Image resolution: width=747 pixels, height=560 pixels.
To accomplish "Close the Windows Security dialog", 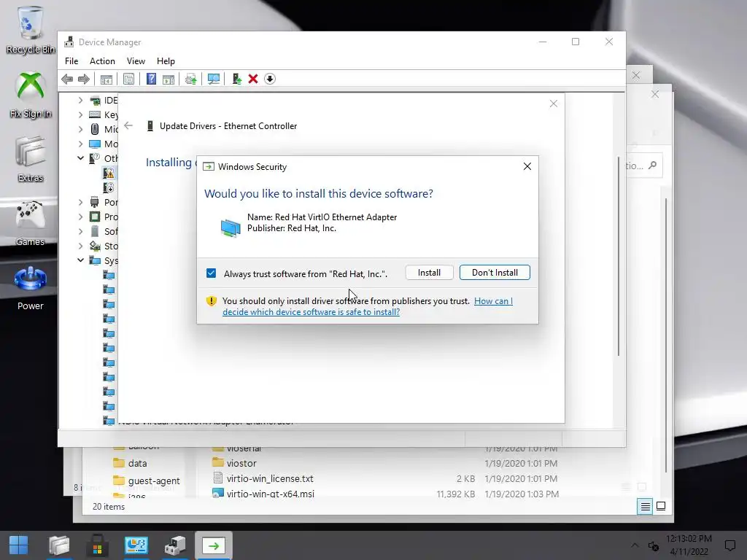I will [x=527, y=166].
